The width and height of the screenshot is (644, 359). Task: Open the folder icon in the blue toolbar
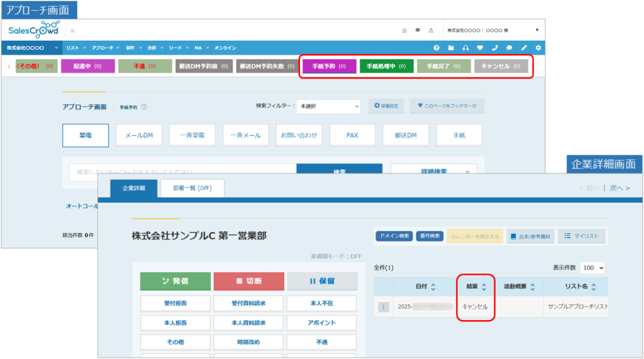tap(451, 48)
